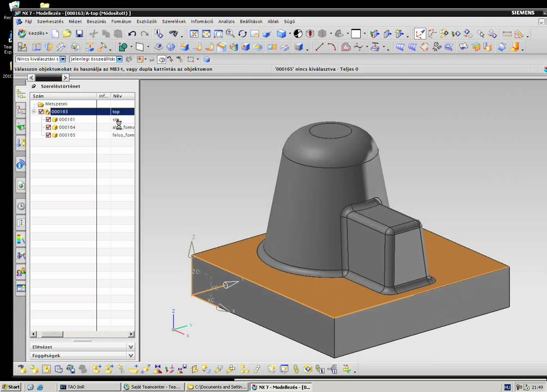The width and height of the screenshot is (547, 392).
Task: Sort by the Név column header
Action: click(123, 96)
